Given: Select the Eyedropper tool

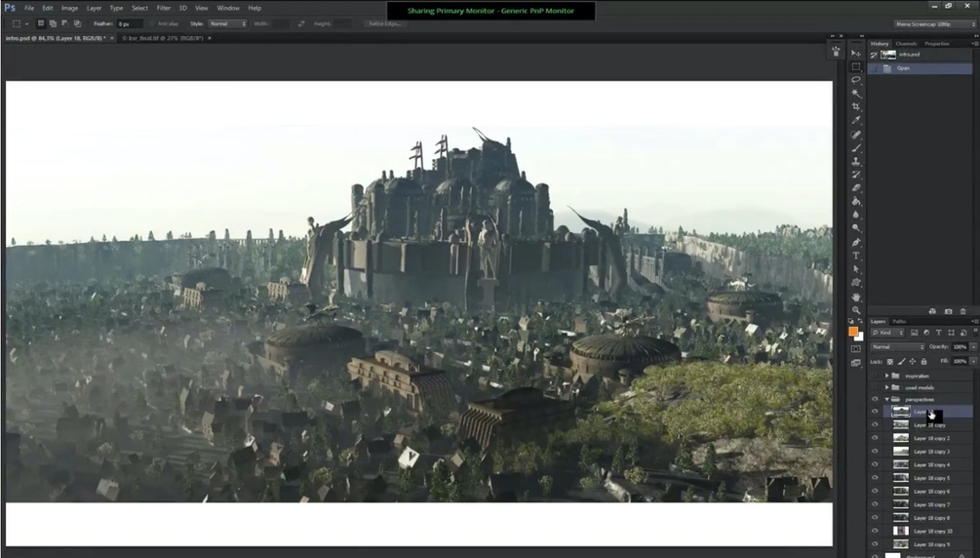Looking at the screenshot, I should pyautogui.click(x=856, y=121).
